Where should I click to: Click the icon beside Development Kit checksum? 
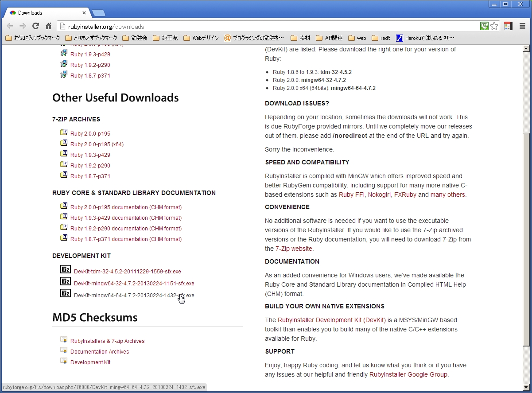(x=64, y=361)
